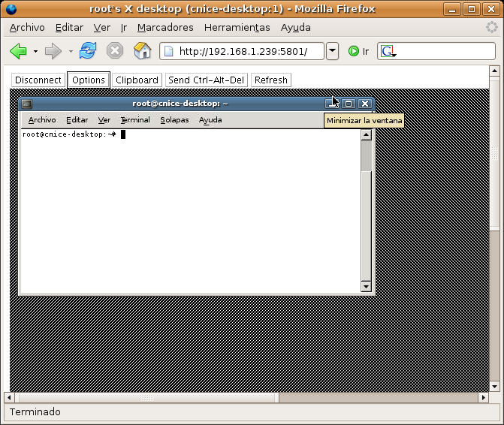Open the VNC Options button
This screenshot has width=504, height=425.
[x=89, y=80]
